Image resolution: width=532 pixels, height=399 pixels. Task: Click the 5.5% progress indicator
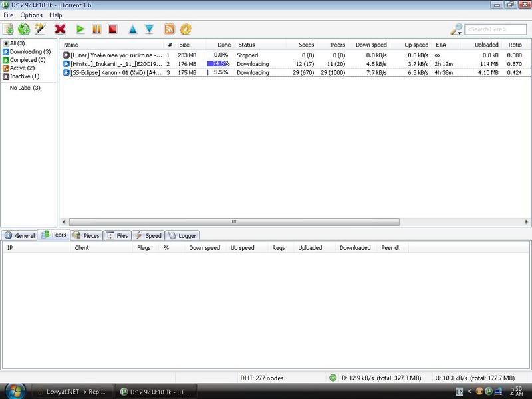(219, 72)
